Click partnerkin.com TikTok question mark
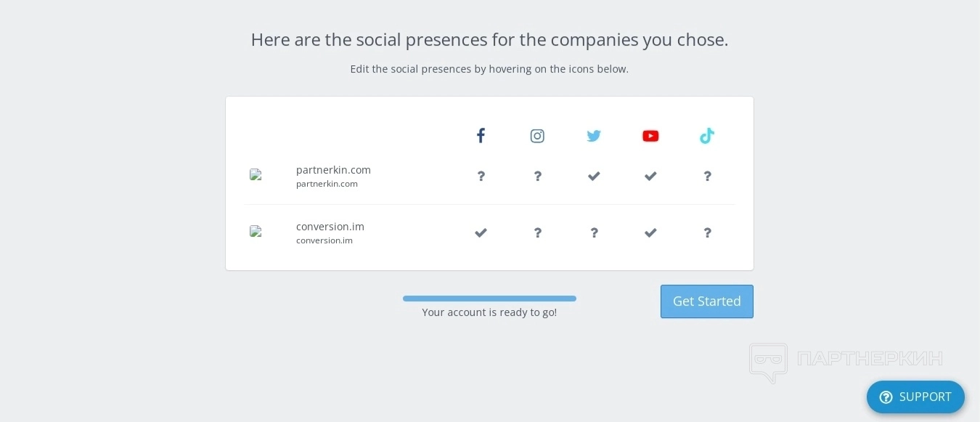Screen dimensions: 980x422 pos(707,176)
